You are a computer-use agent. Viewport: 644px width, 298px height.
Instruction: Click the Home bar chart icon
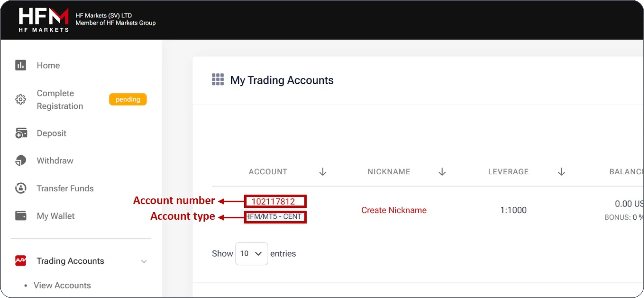coord(21,65)
